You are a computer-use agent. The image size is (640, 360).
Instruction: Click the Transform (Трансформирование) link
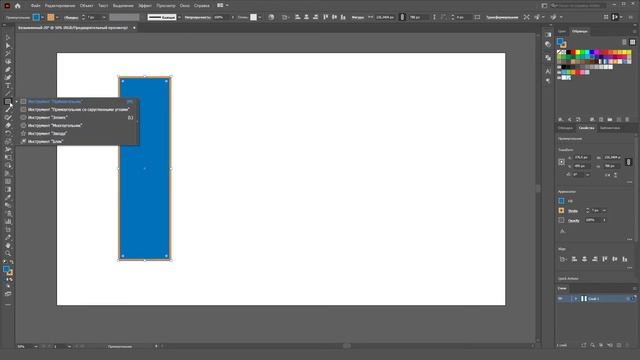click(x=502, y=17)
